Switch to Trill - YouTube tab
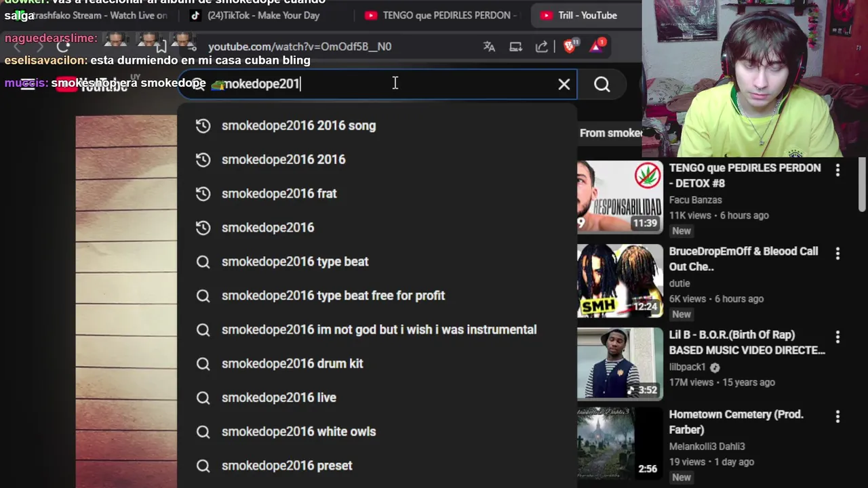Screen dimensions: 868x488 pyautogui.click(x=587, y=15)
